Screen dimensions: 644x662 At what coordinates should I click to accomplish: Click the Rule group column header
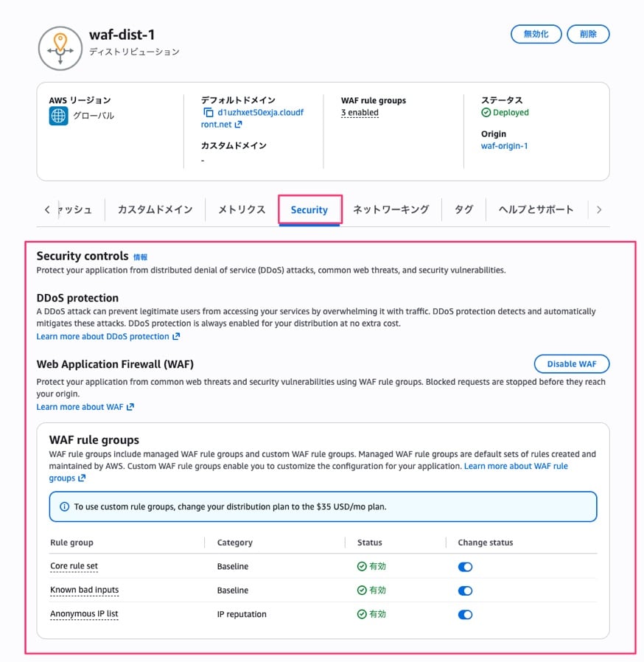tap(71, 543)
